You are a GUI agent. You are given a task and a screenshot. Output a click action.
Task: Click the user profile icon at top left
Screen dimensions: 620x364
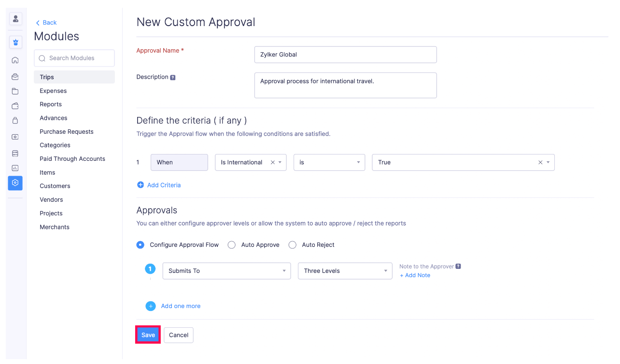click(15, 18)
